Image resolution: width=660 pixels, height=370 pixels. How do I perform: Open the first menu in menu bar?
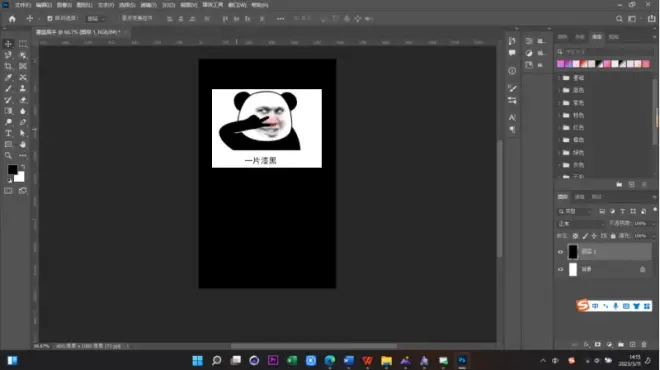23,5
